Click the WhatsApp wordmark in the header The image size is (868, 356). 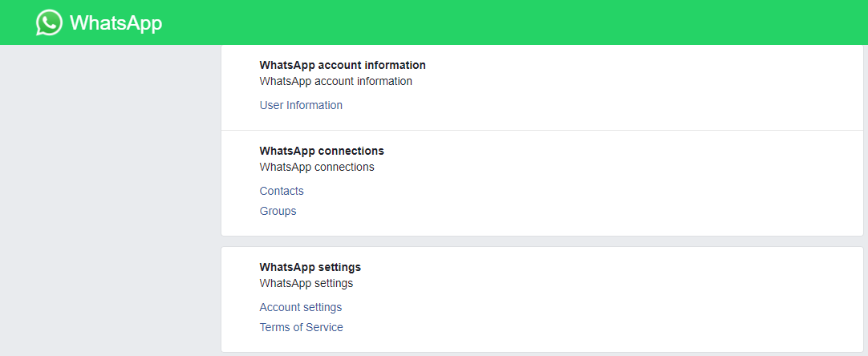point(116,23)
